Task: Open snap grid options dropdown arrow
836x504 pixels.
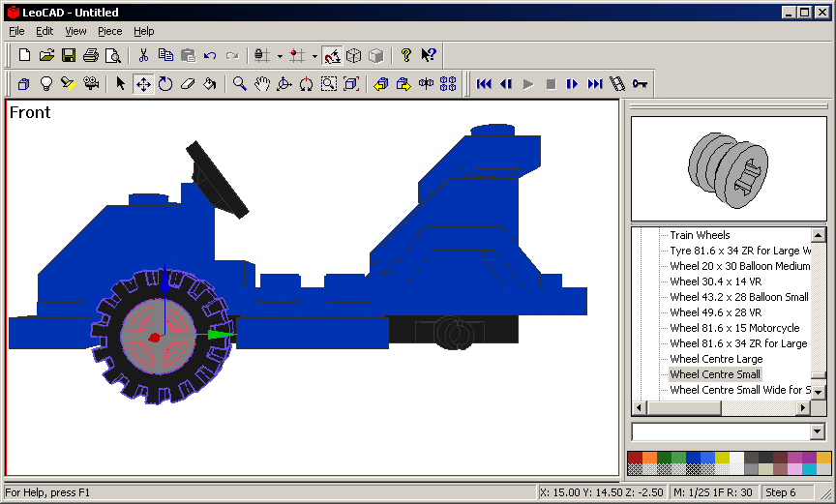Action: click(x=314, y=55)
